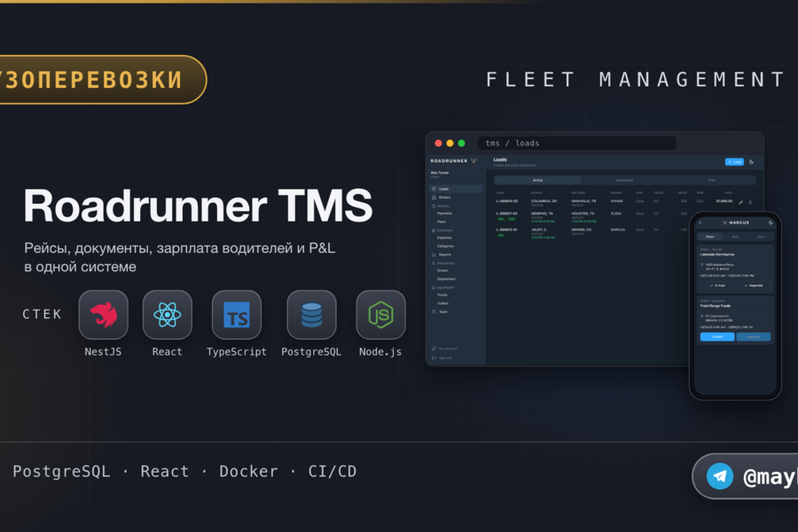Click the React atom icon

pos(168,315)
